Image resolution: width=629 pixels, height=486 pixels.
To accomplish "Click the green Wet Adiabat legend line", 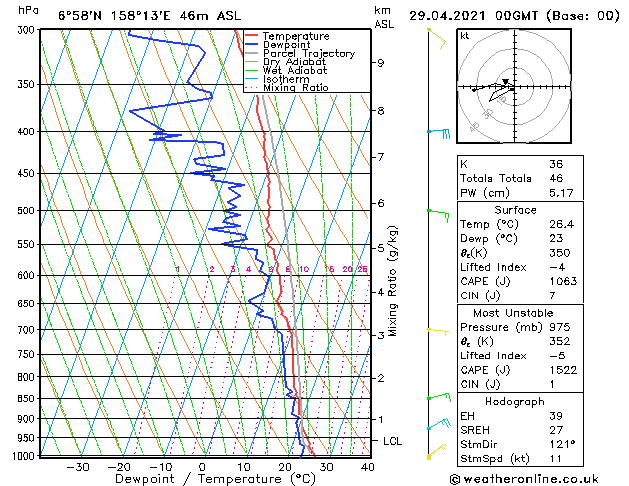I will pyautogui.click(x=251, y=70).
